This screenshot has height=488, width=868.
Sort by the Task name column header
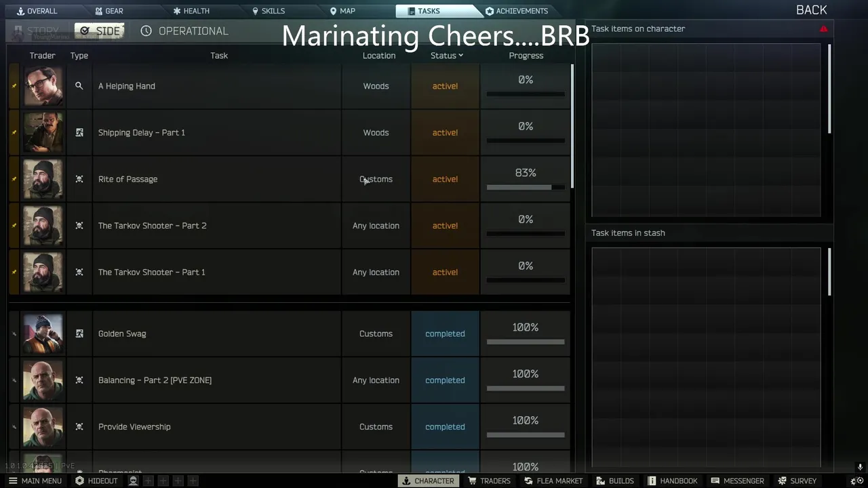tap(218, 56)
